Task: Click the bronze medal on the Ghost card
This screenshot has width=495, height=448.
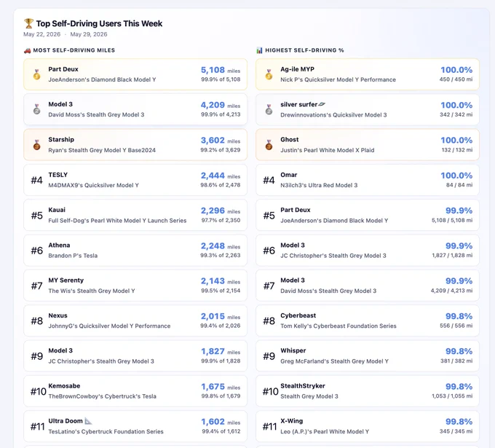Action: pyautogui.click(x=269, y=145)
